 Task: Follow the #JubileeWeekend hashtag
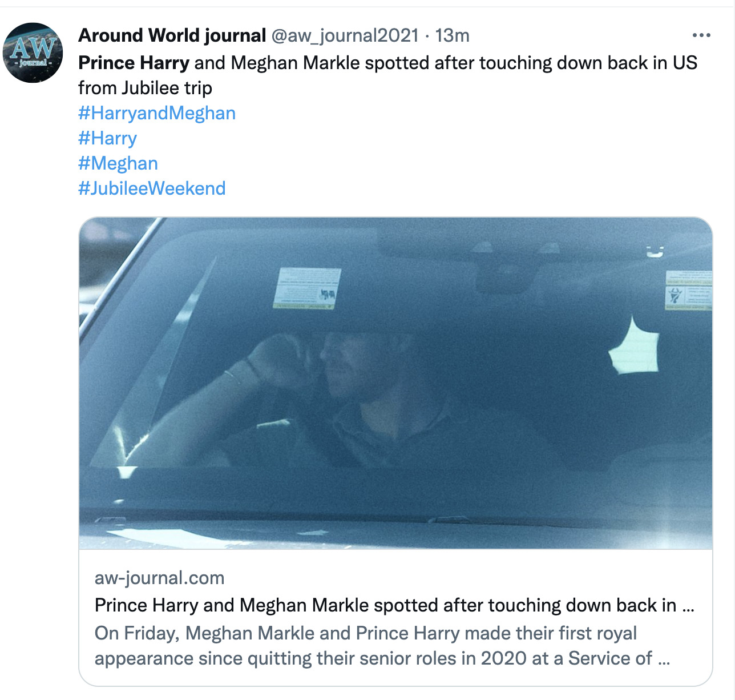[152, 188]
